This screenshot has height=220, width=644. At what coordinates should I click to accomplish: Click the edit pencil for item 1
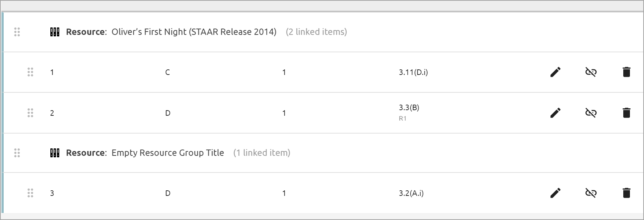[x=555, y=72]
